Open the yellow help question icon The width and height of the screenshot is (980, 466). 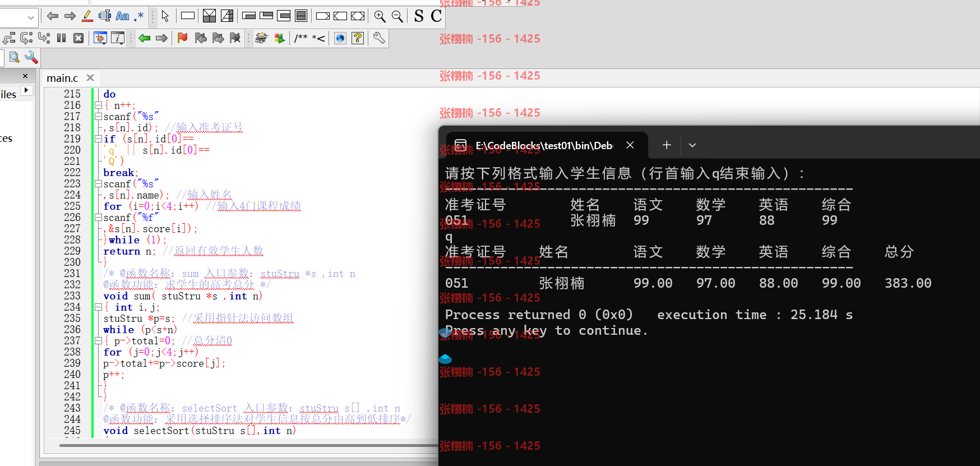click(x=358, y=38)
